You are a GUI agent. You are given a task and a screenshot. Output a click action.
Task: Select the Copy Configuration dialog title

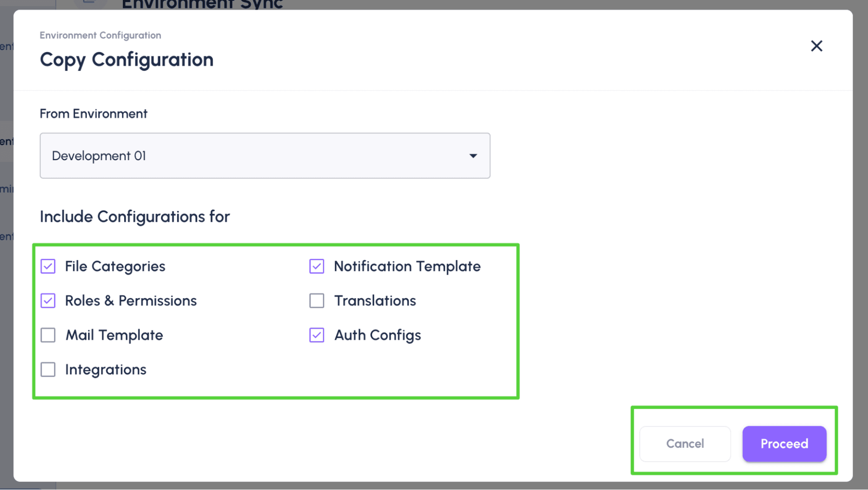(x=127, y=59)
